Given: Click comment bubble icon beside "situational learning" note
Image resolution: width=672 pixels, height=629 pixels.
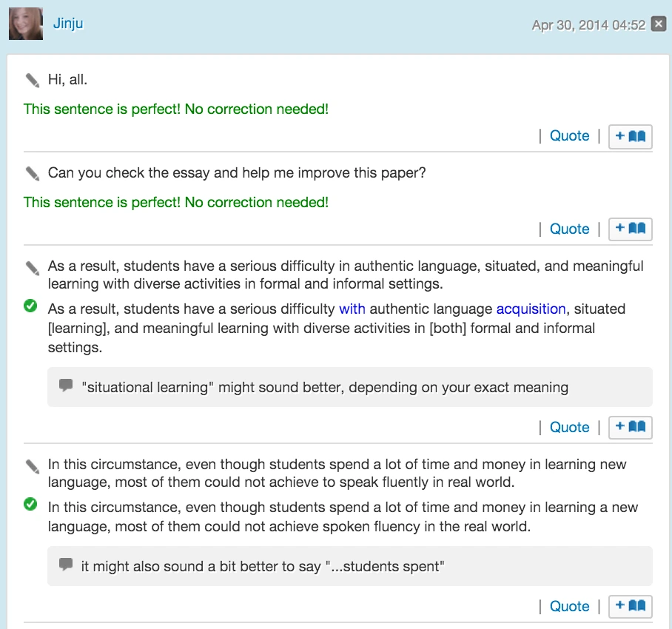Looking at the screenshot, I should 66,386.
